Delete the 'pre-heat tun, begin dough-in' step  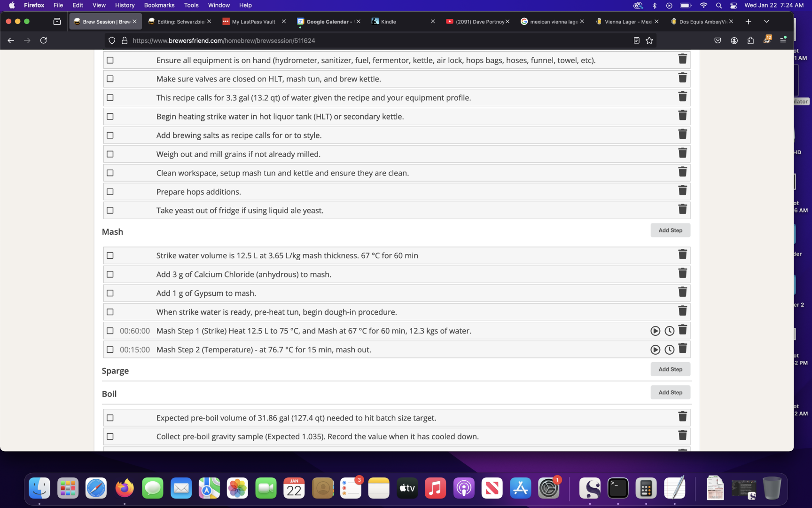point(682,311)
